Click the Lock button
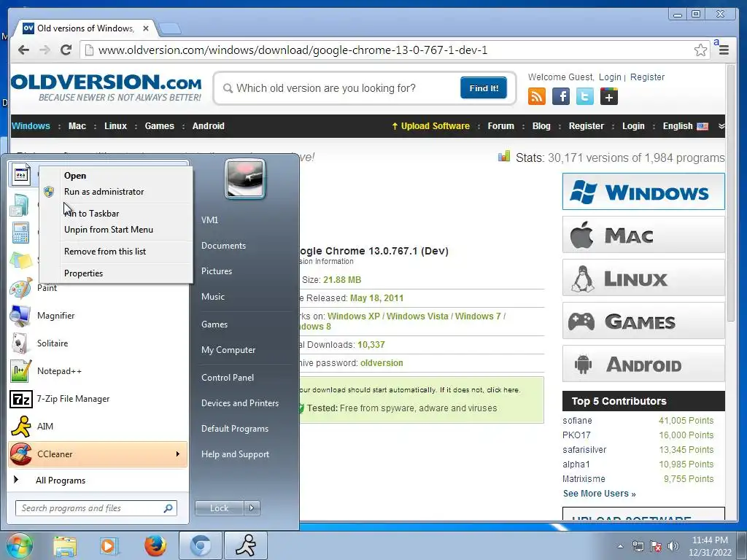747x560 pixels. click(220, 508)
